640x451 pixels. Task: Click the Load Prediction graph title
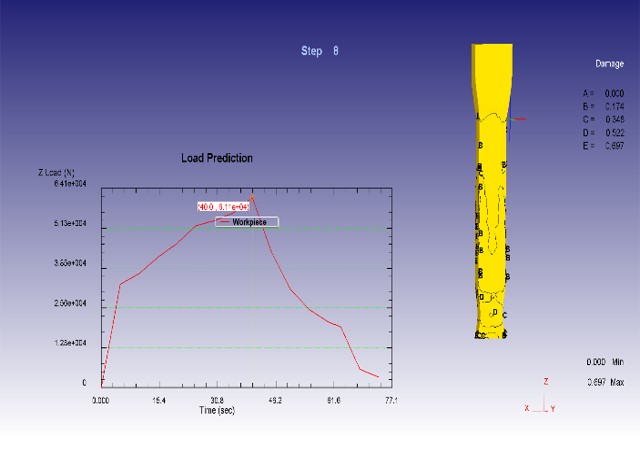(x=216, y=158)
